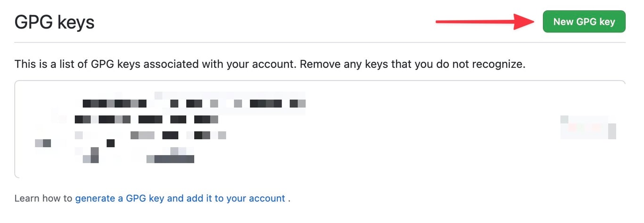Screen dimensions: 644x223
Task: Click the description text about GPG keys list
Action: click(270, 64)
